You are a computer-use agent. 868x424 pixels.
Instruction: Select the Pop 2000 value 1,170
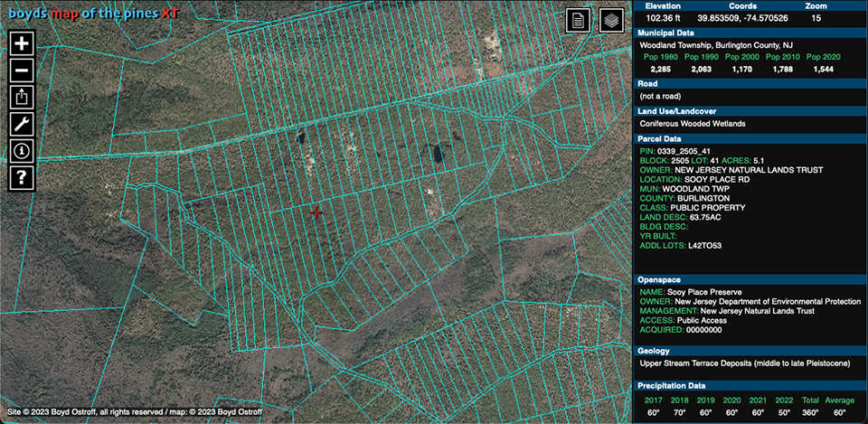point(741,70)
